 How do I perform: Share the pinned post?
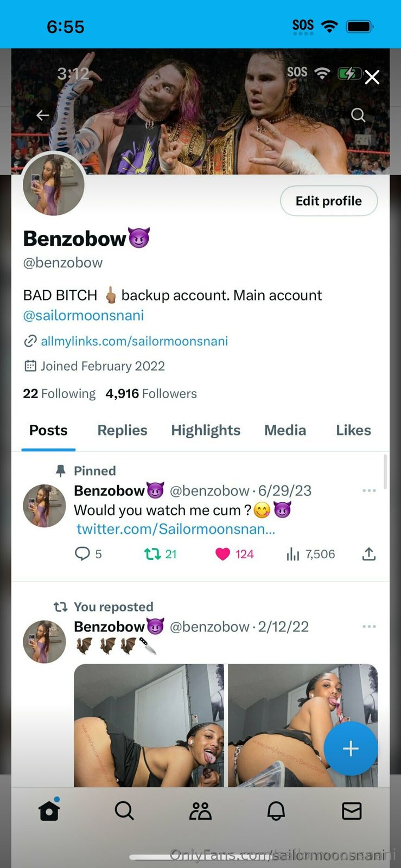[369, 554]
